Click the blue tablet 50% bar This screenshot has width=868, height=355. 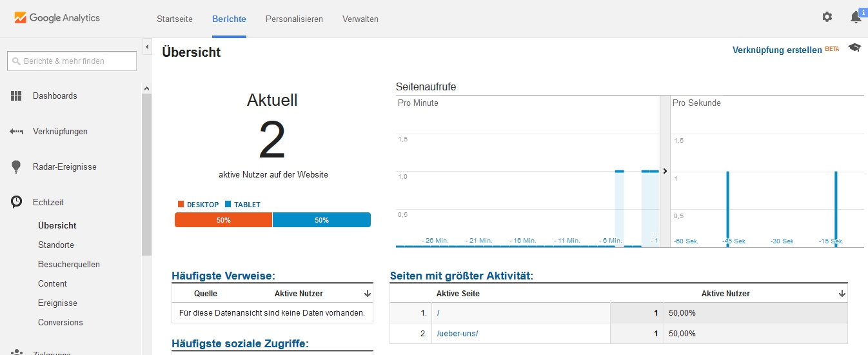point(322,220)
